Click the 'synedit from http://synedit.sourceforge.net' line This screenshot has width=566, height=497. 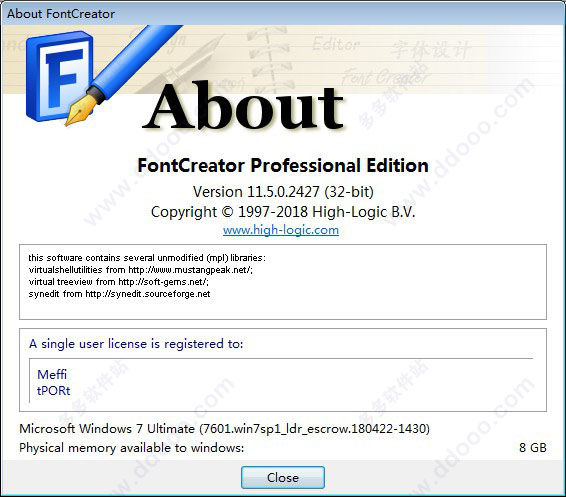pos(119,294)
